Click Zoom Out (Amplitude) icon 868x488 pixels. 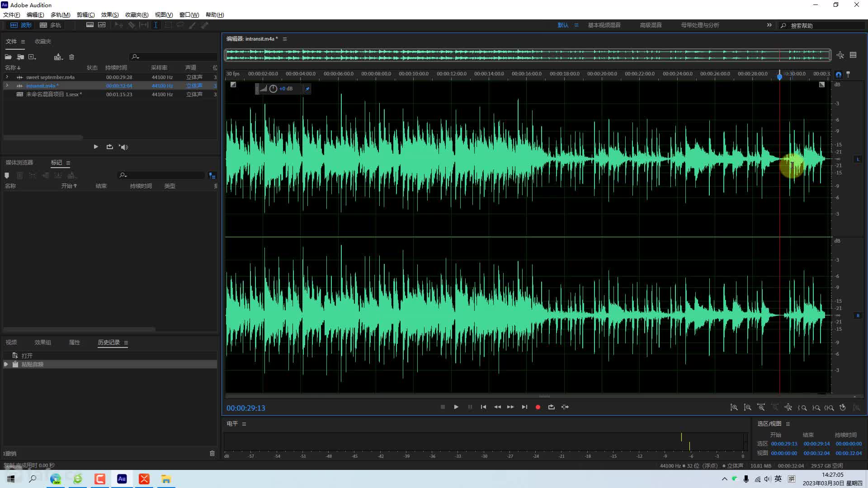(747, 407)
